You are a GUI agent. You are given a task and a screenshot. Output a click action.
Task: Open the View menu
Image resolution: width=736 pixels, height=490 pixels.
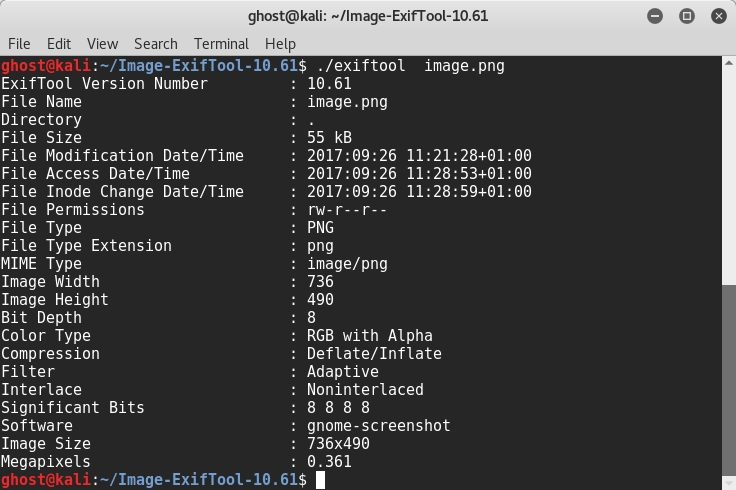click(102, 44)
